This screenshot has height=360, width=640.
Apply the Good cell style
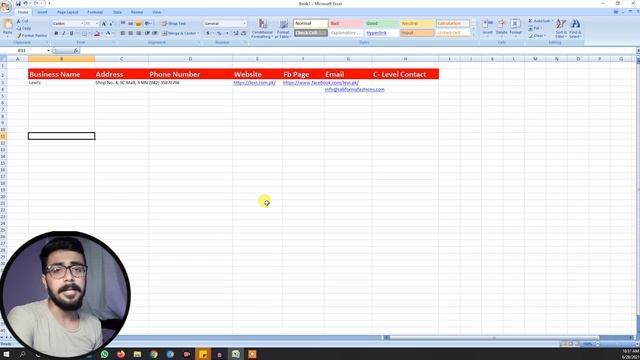[382, 24]
